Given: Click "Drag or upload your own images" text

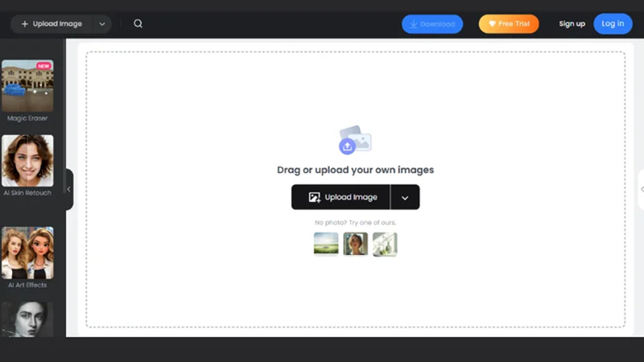Looking at the screenshot, I should pyautogui.click(x=355, y=170).
